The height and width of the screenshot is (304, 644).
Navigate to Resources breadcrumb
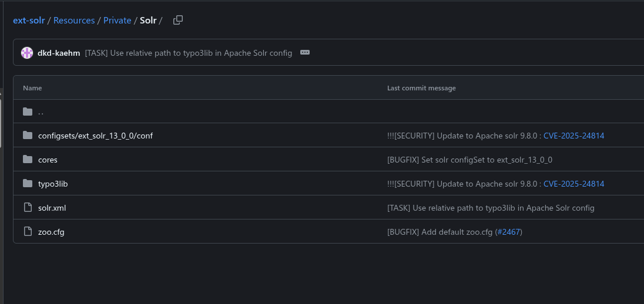[74, 20]
